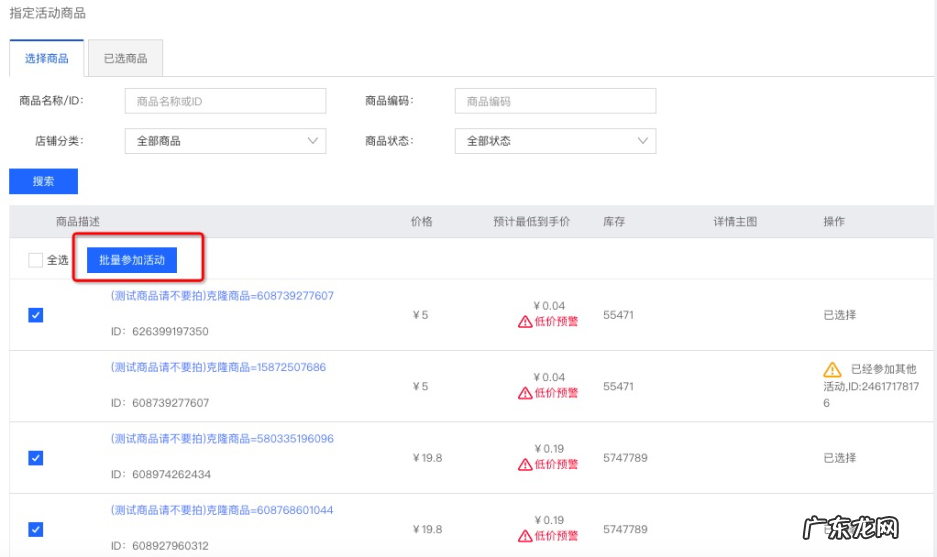Click yellow warning icon beside 已经参加其他活动

click(x=832, y=369)
